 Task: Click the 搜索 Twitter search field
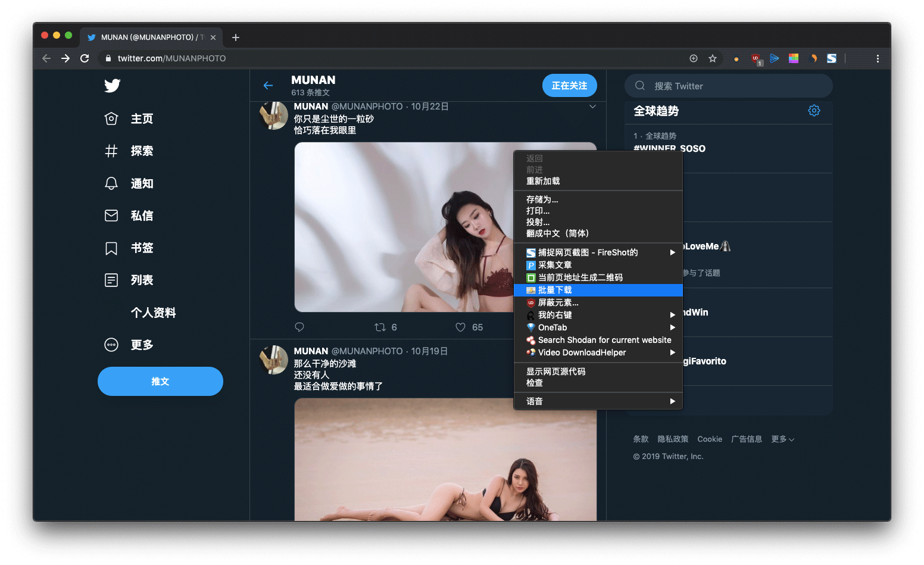pos(729,86)
